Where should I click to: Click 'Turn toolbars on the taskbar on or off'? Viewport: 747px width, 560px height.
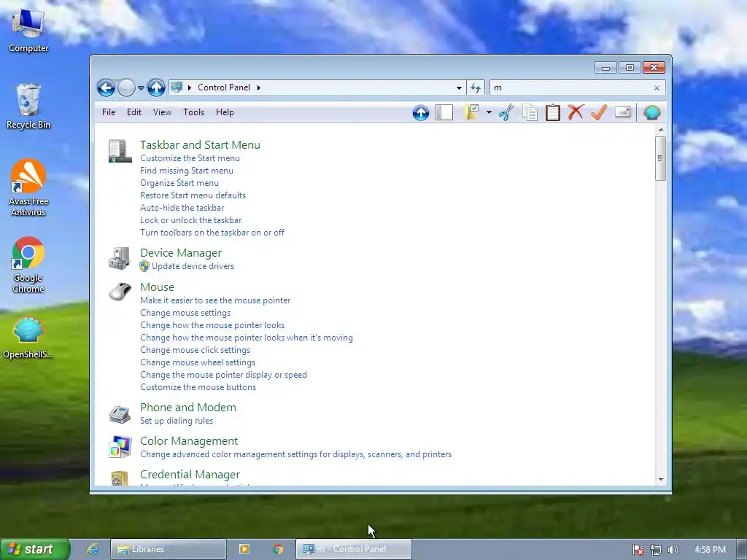[212, 233]
